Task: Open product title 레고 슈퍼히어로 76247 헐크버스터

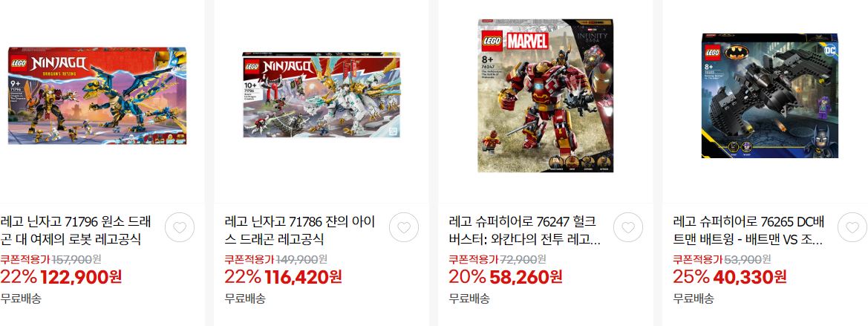Action: (525, 231)
